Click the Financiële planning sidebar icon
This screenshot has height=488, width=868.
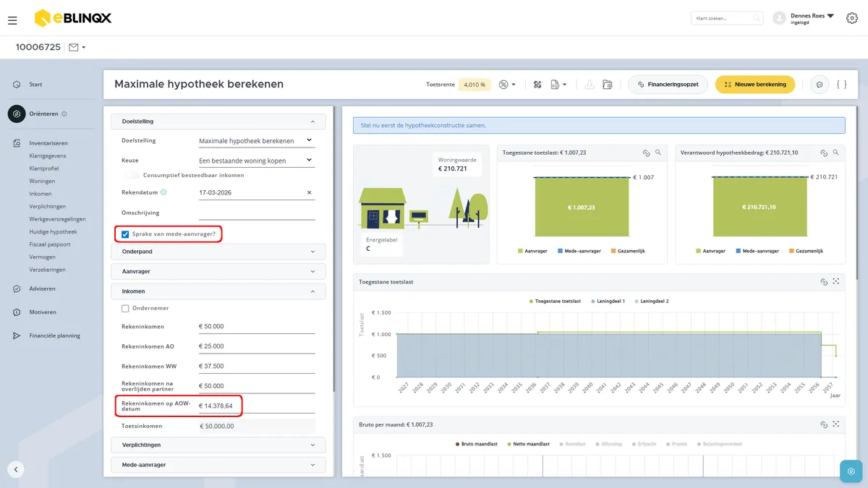(17, 335)
